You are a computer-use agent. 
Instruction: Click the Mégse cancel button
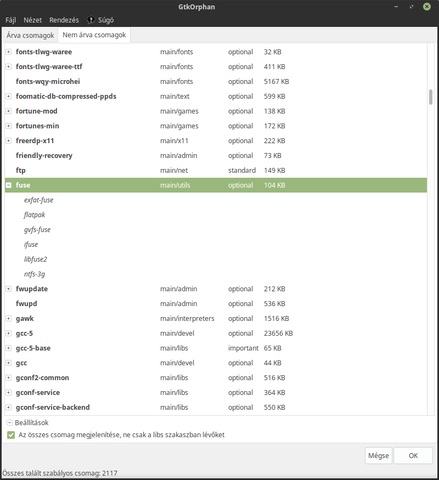378,455
